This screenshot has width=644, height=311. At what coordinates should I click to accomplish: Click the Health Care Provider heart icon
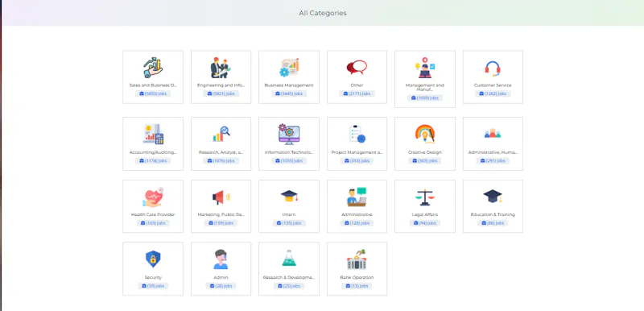pos(153,197)
